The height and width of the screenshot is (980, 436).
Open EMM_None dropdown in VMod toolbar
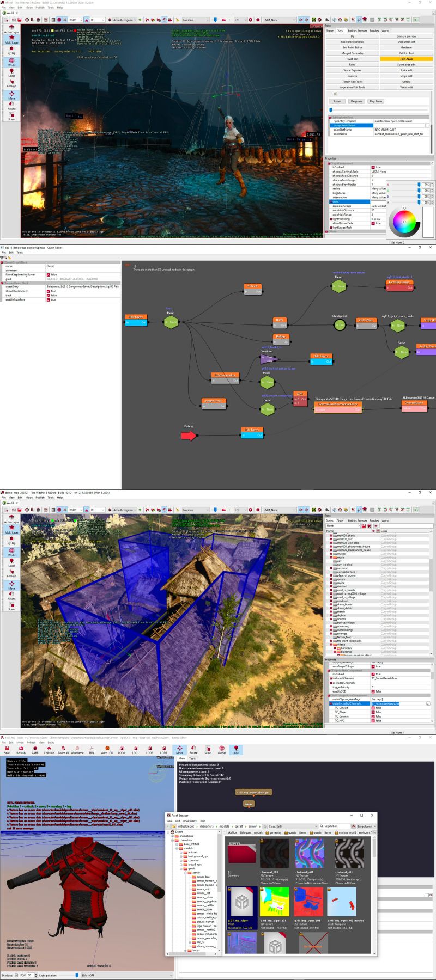(x=279, y=20)
